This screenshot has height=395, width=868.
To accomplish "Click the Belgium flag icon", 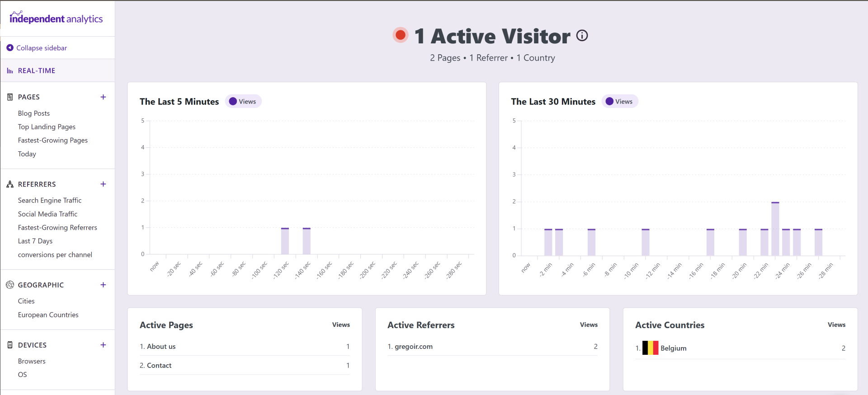I will pyautogui.click(x=650, y=348).
